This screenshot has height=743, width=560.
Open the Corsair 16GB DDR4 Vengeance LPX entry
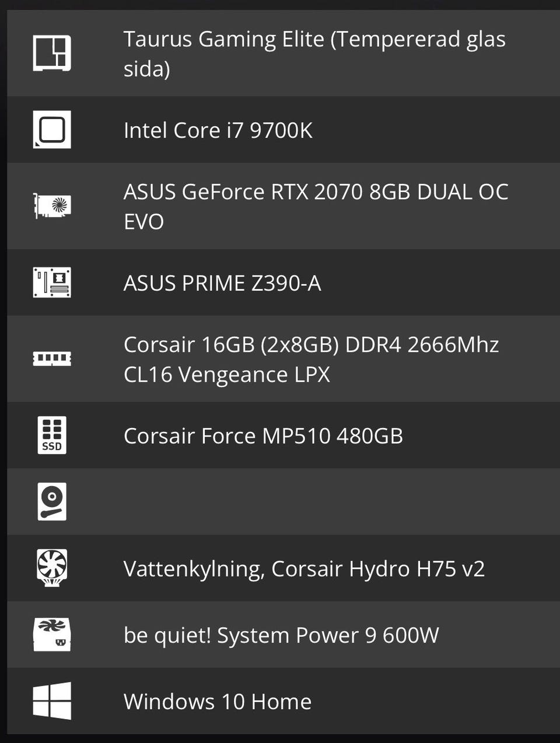click(311, 359)
